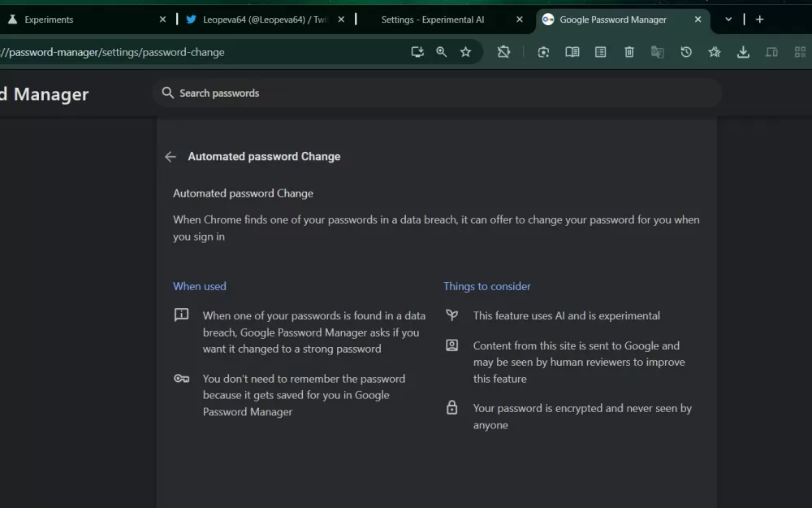Viewport: 812px width, 508px height.
Task: Click the data breach alert icon
Action: click(181, 315)
